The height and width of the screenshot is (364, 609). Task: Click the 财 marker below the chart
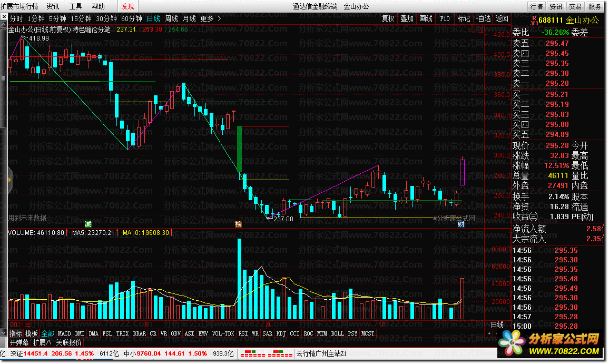coord(461,224)
